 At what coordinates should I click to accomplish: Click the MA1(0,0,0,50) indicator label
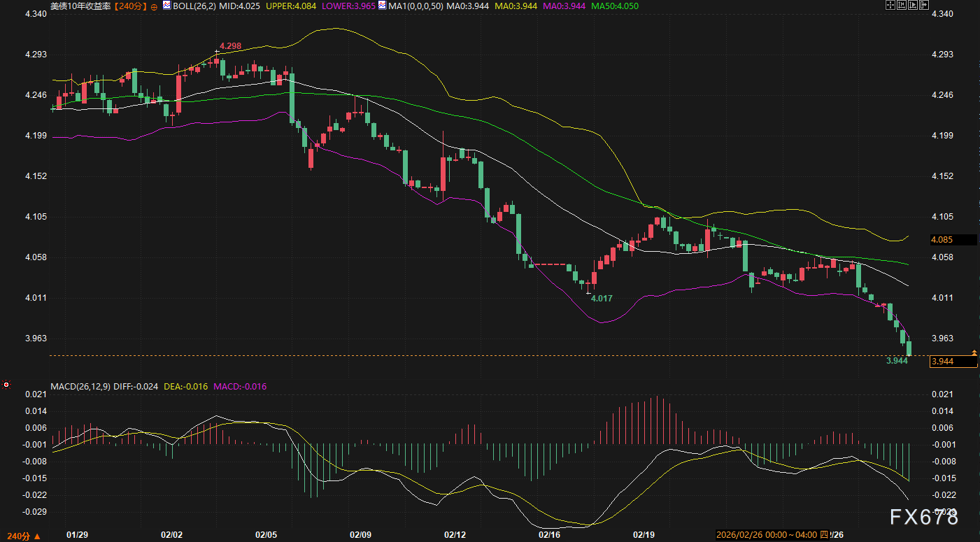[x=416, y=6]
